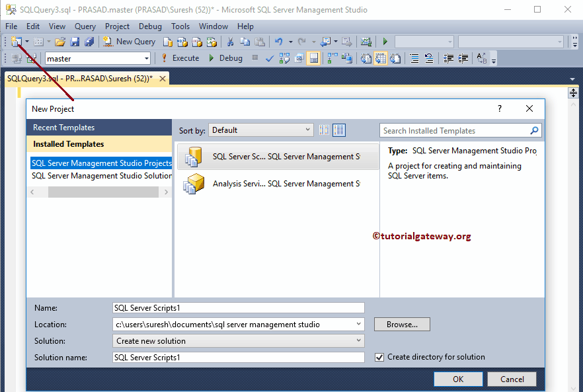This screenshot has height=392, width=583.
Task: Toggle Create directory for solution checkbox
Action: [379, 357]
